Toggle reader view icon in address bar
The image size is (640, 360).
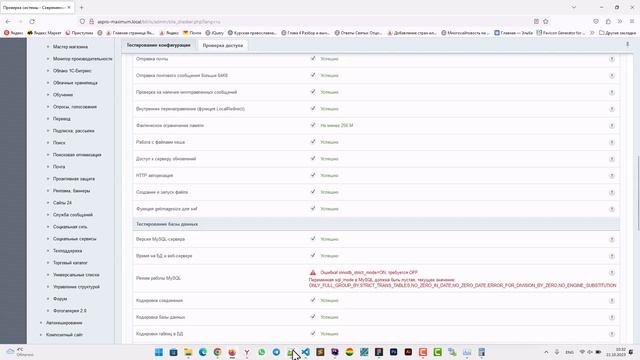(536, 21)
